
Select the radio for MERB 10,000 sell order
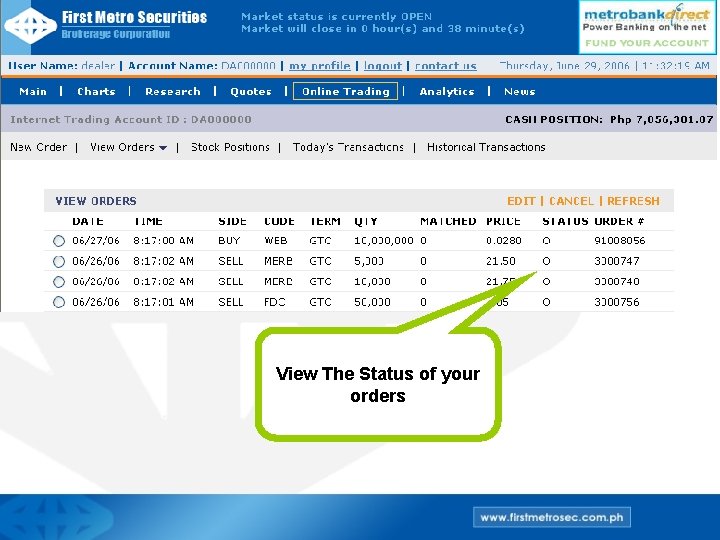pyautogui.click(x=59, y=281)
